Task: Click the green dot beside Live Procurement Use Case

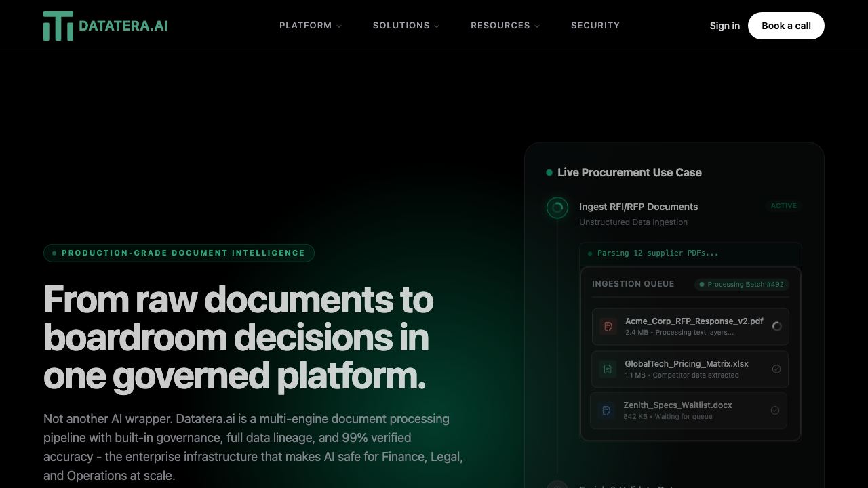Action: click(549, 172)
